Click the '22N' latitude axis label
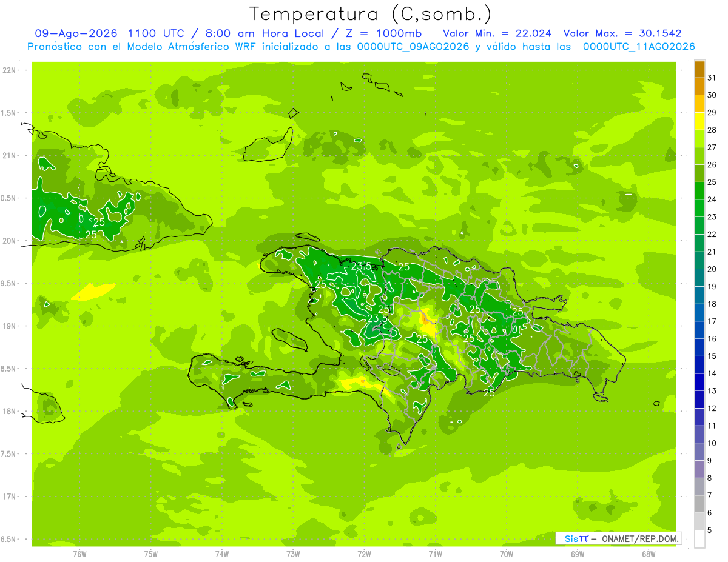 click(9, 70)
